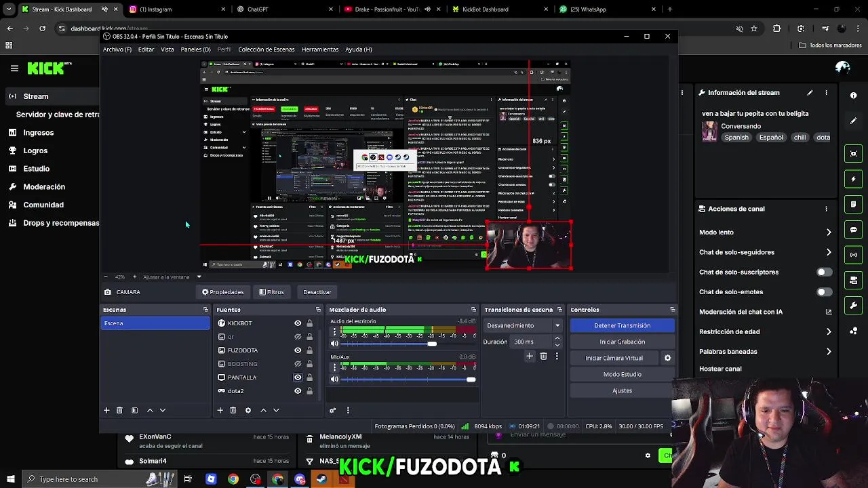Add a new scene transition

tap(530, 356)
